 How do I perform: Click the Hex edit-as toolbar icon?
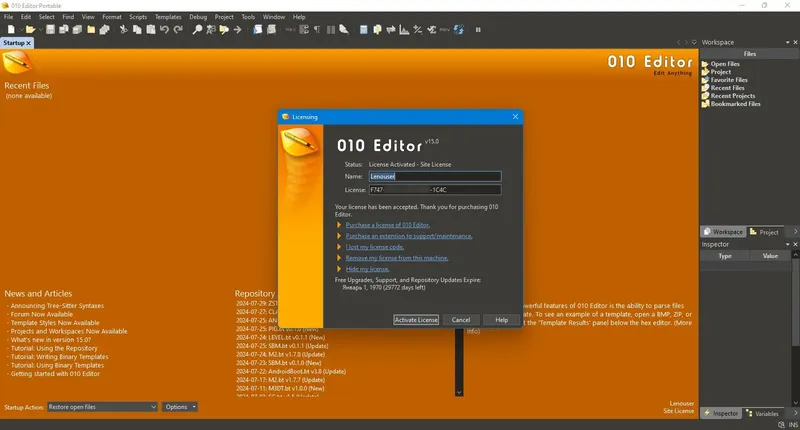pyautogui.click(x=291, y=30)
